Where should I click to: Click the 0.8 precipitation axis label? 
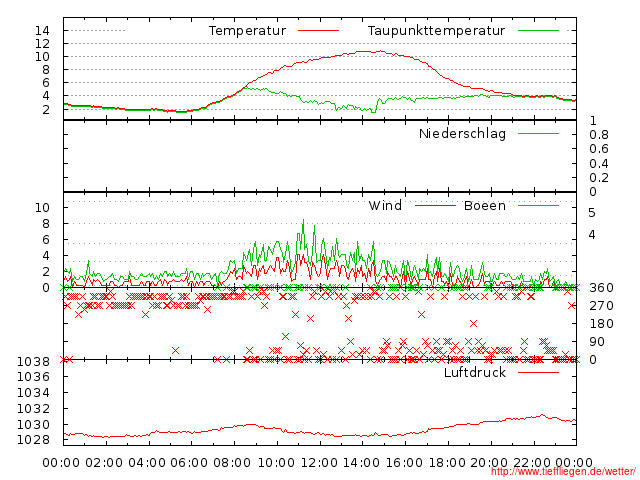(599, 135)
